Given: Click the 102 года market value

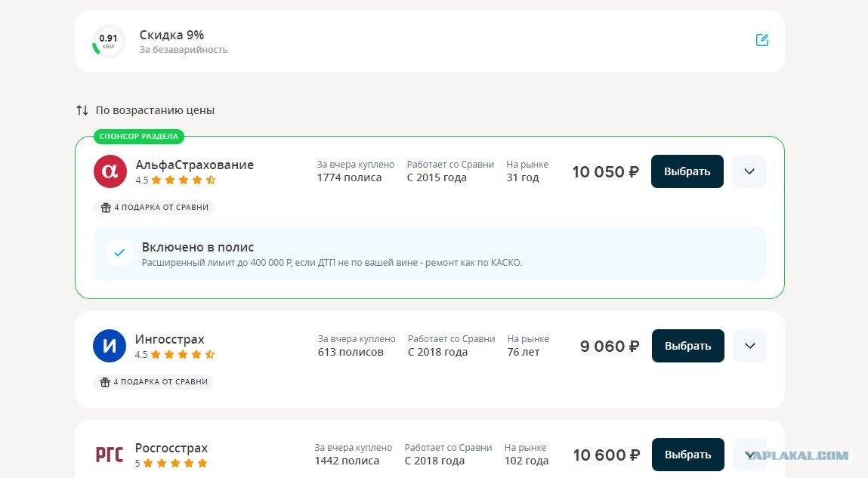Looking at the screenshot, I should (x=527, y=461).
